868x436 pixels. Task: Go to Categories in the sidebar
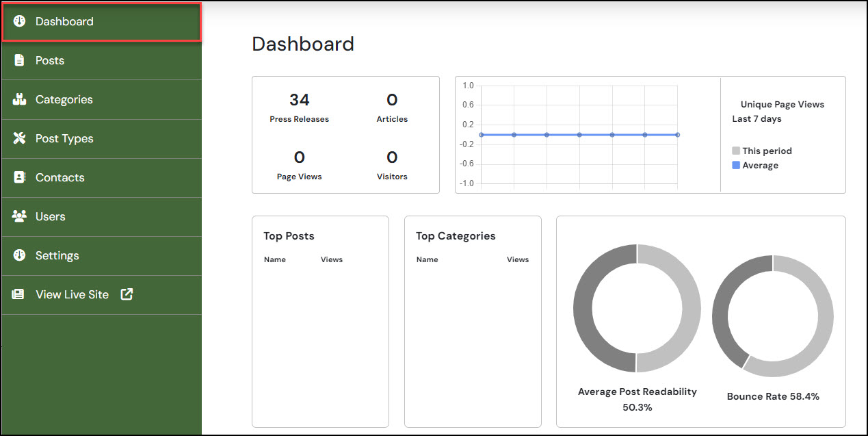tap(101, 99)
